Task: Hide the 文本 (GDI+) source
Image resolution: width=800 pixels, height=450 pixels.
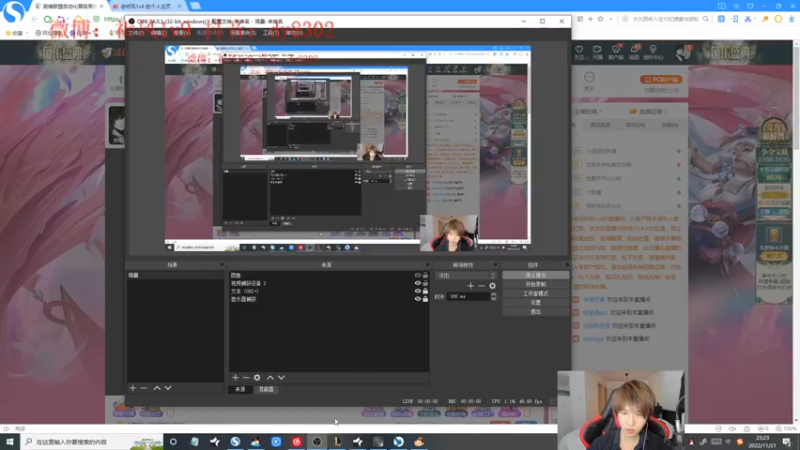Action: pyautogui.click(x=418, y=291)
